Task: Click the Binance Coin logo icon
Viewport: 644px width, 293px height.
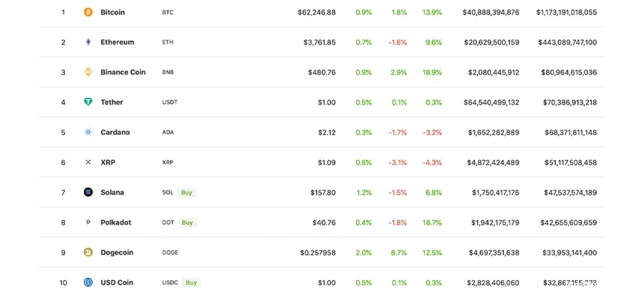Action: tap(88, 72)
